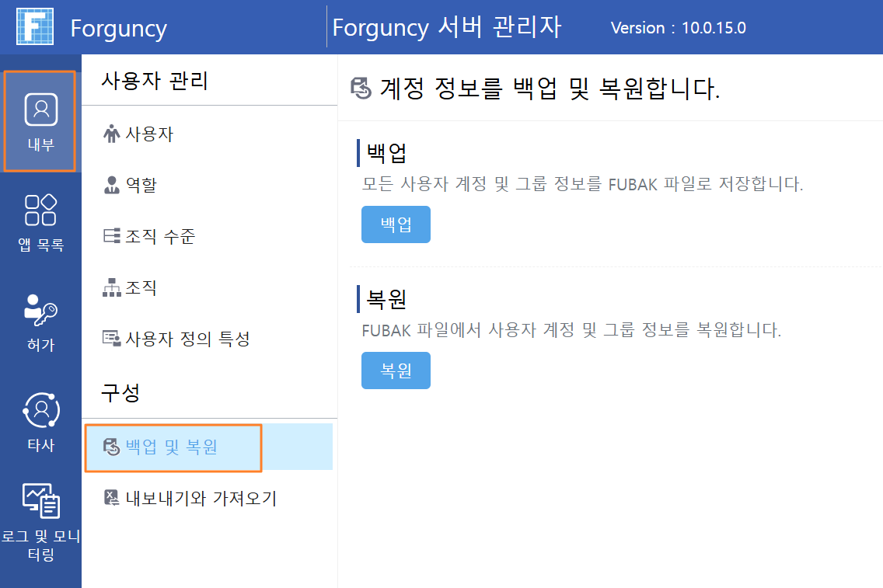This screenshot has width=883, height=588.
Task: Select 역할 menu item
Action: [210, 185]
